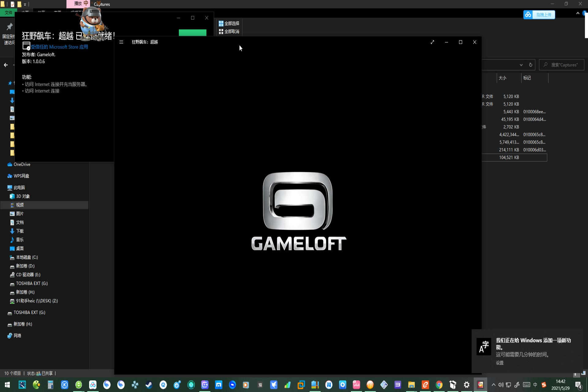Open the 文件 tab in File Explorer
The width and height of the screenshot is (588, 392).
9,13
